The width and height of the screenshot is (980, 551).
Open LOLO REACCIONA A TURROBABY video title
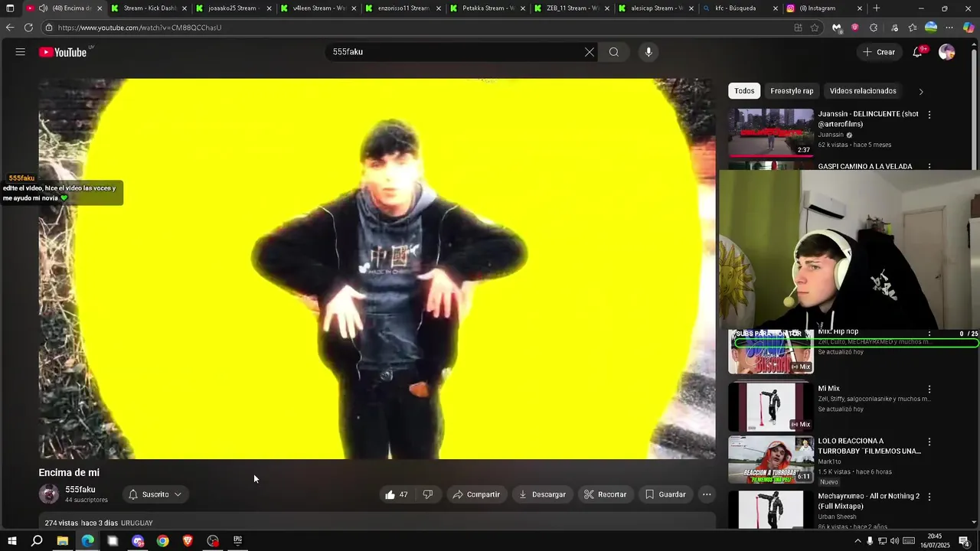tap(869, 446)
